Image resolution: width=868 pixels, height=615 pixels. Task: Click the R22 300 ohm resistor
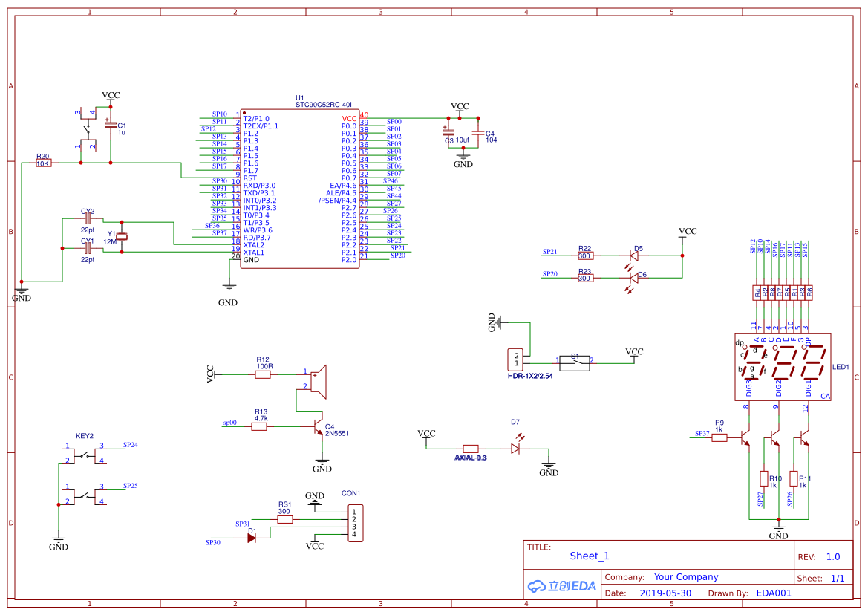(x=585, y=256)
